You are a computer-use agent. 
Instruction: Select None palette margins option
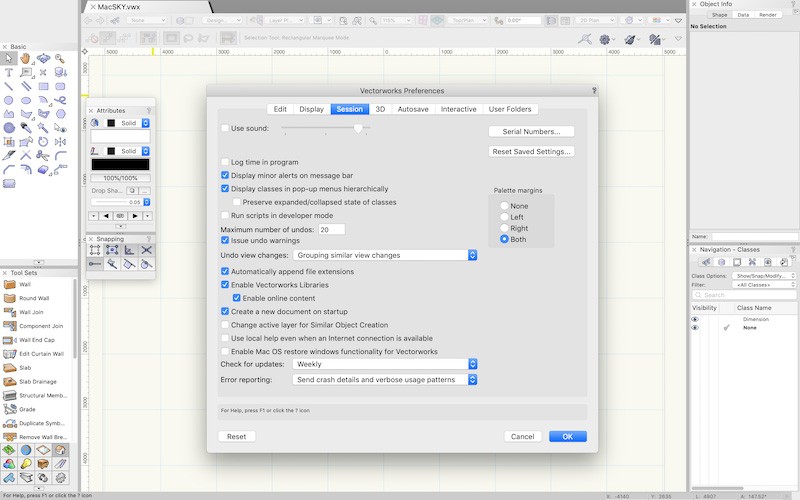click(x=504, y=206)
